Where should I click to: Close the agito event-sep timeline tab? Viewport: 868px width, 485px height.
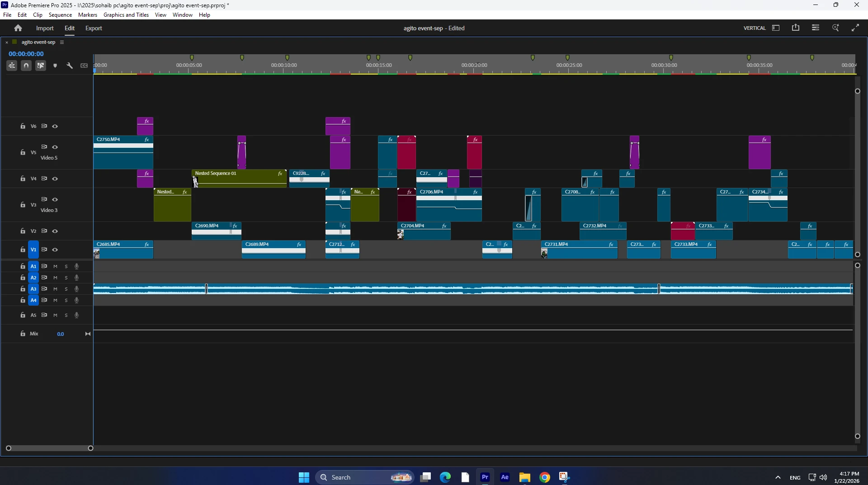(7, 42)
